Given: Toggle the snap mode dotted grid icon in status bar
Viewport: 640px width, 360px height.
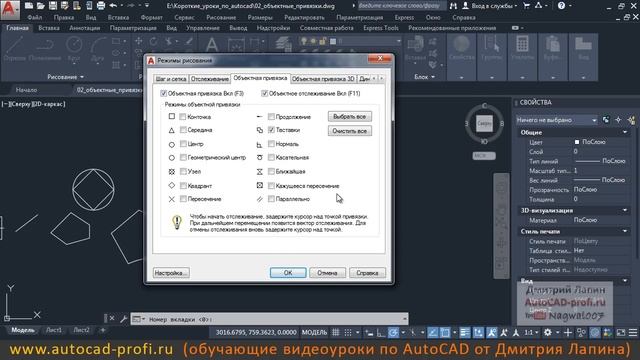Looking at the screenshot, I should tap(348, 333).
